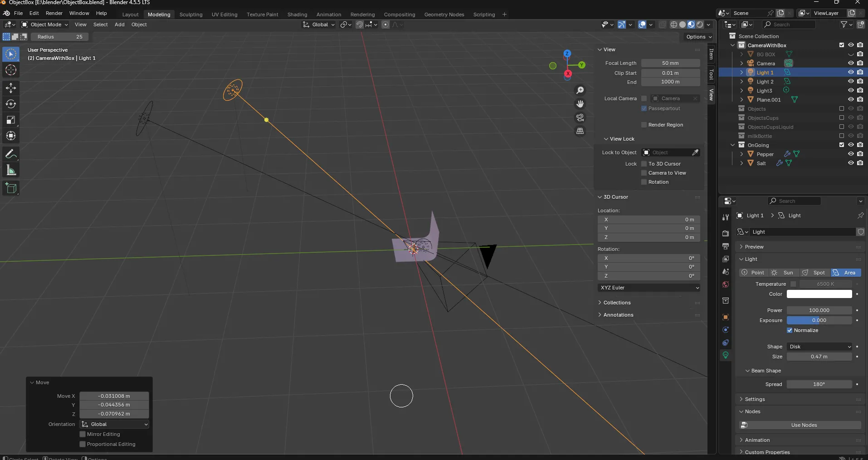Toggle camera view icon in viewport

(x=580, y=117)
